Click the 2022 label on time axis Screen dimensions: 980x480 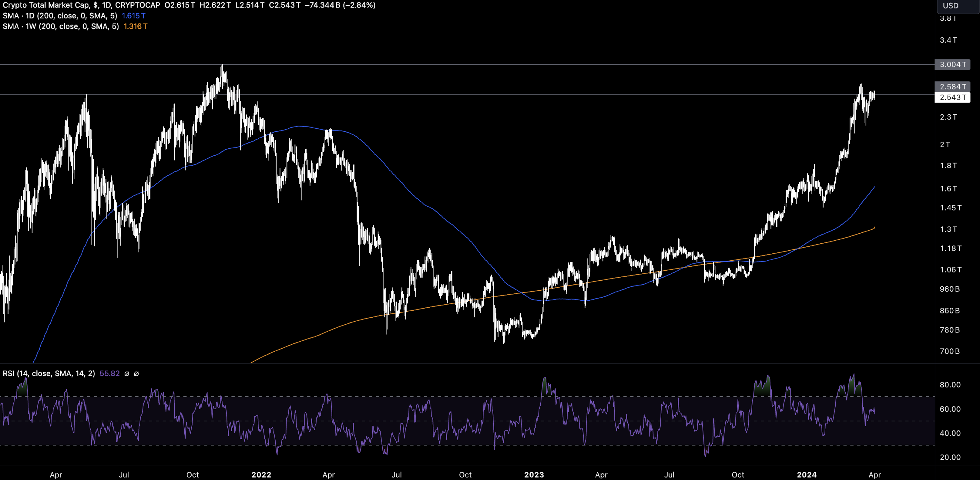(x=261, y=475)
